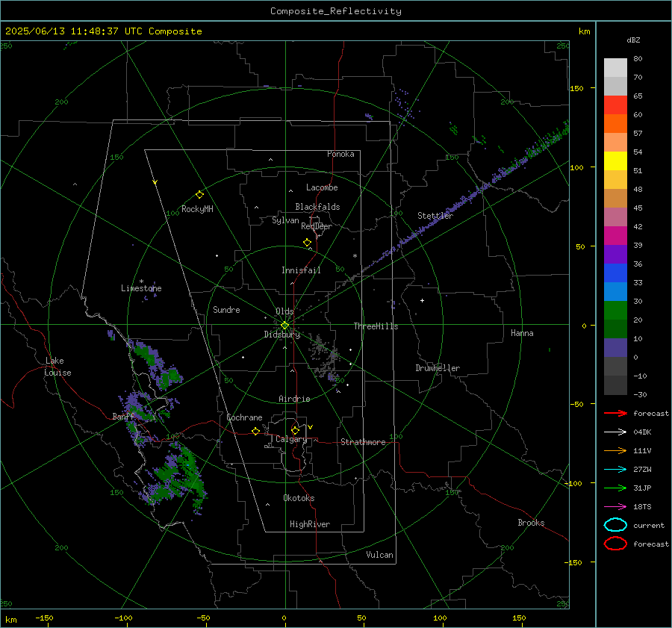672x628 pixels.
Task: Click the cyan 'current' ellipse icon
Action: pos(615,525)
